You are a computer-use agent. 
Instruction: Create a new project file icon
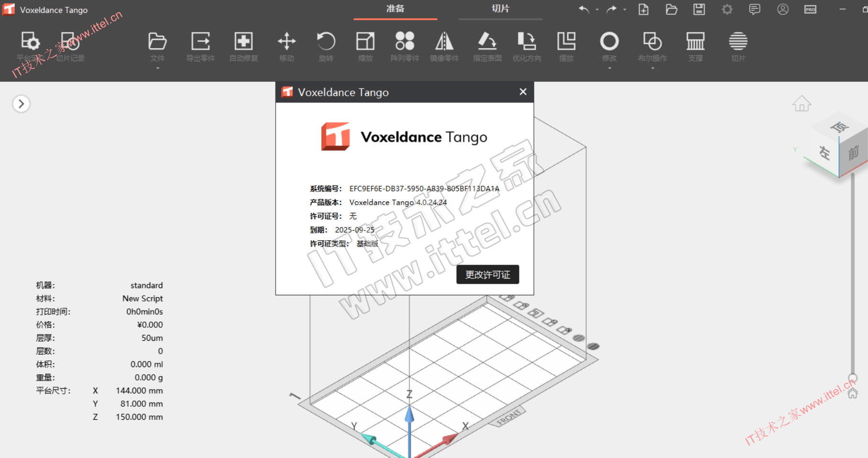644,9
